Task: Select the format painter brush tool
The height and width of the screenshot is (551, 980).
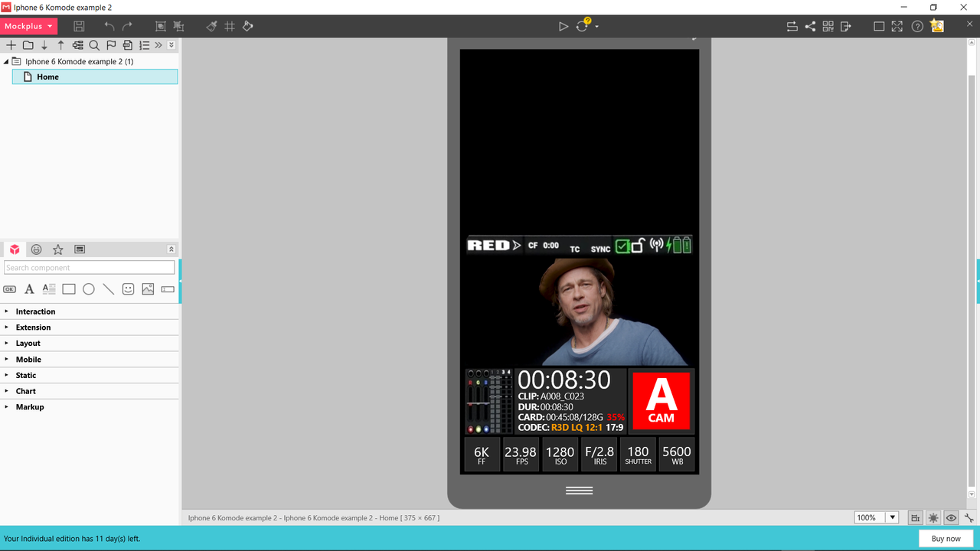Action: pyautogui.click(x=211, y=26)
